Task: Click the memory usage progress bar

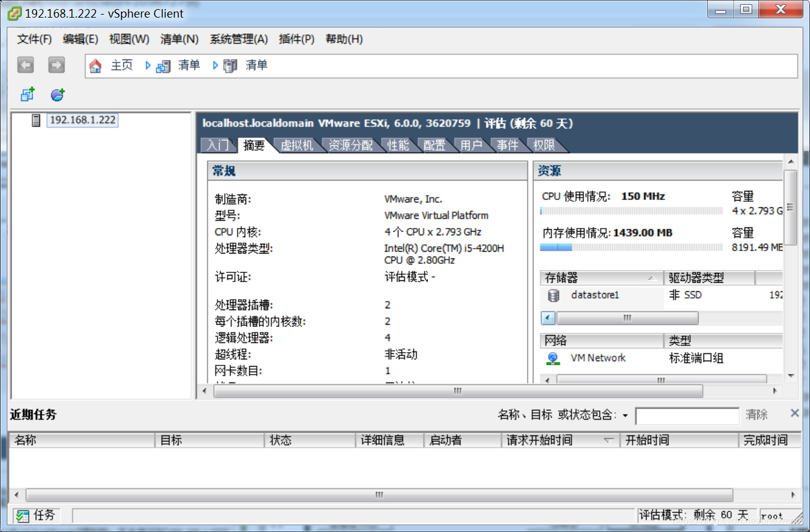Action: 631,247
